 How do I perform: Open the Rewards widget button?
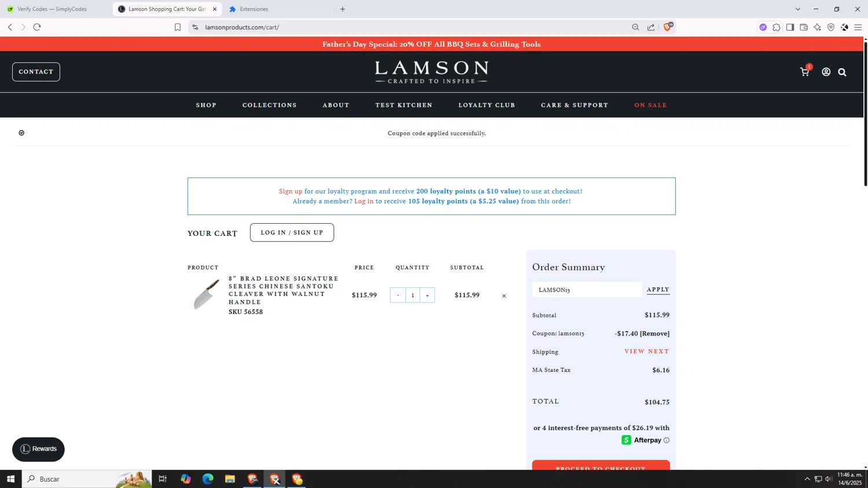(x=38, y=449)
